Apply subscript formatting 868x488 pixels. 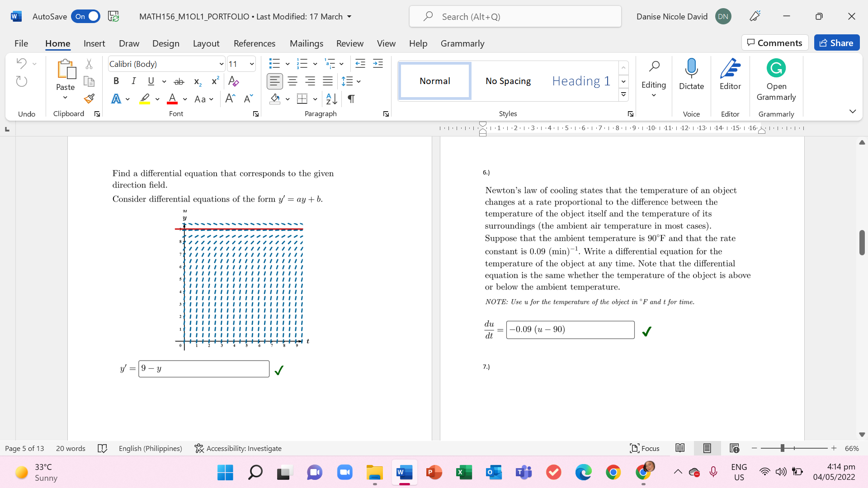197,81
